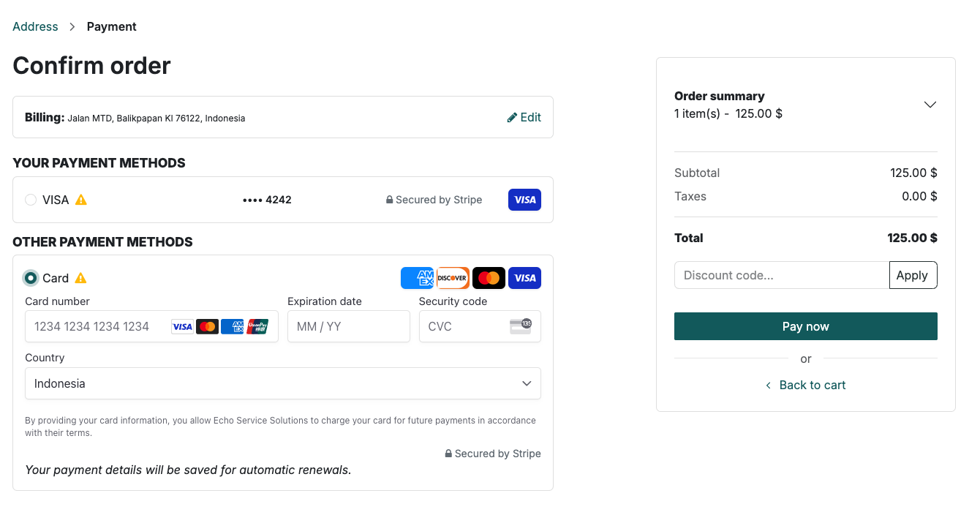Click the Visa logo on saved card row
The width and height of the screenshot is (980, 515).
click(524, 200)
